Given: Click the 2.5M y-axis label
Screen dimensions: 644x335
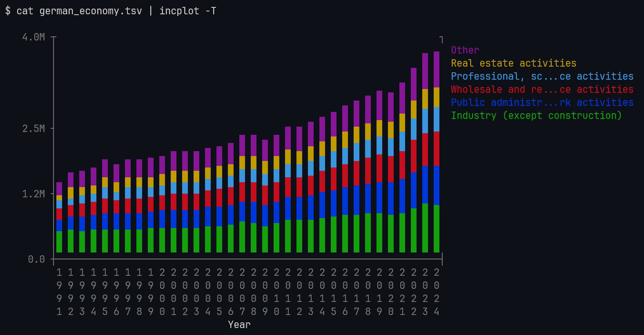Looking at the screenshot, I should click(33, 129).
